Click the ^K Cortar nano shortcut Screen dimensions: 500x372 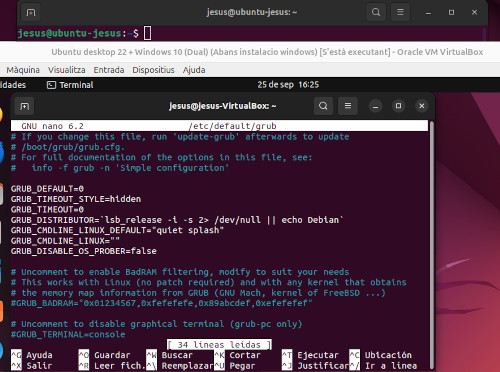tap(237, 355)
